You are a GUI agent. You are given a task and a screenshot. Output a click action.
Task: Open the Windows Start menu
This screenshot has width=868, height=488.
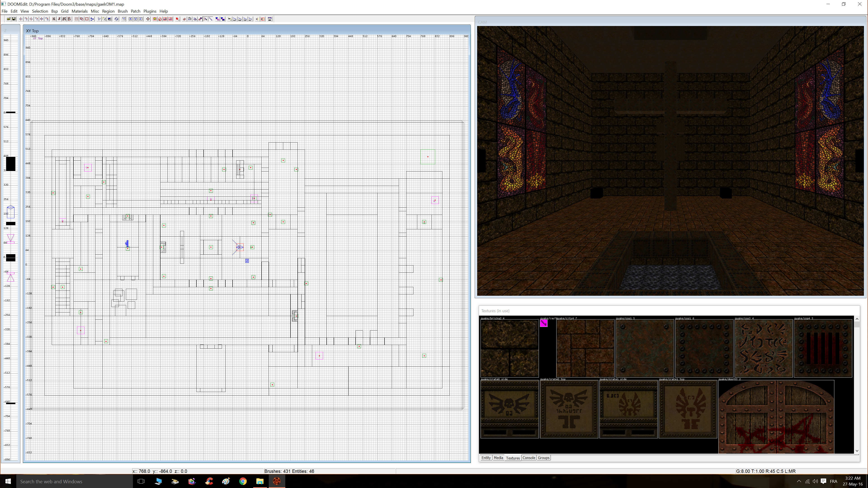coord(8,481)
